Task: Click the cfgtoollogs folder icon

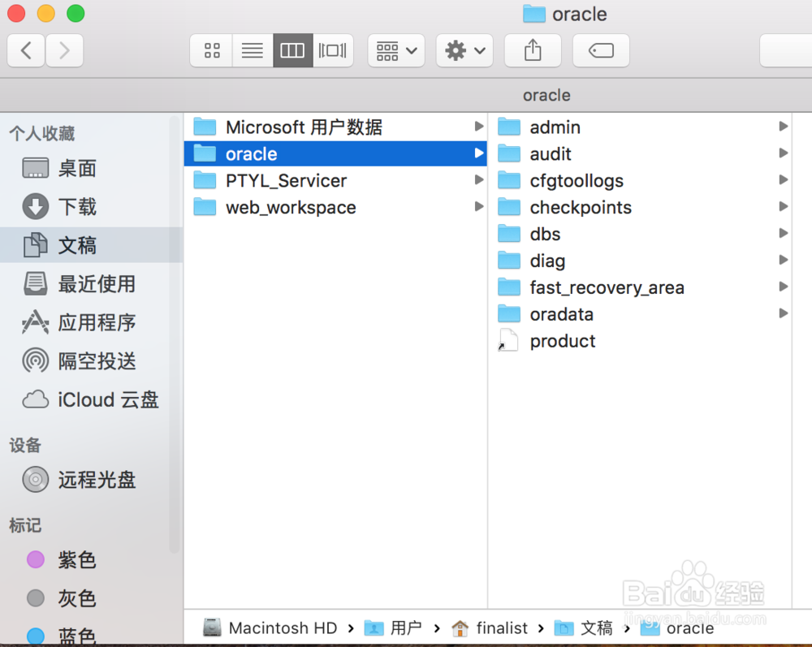Action: point(509,180)
